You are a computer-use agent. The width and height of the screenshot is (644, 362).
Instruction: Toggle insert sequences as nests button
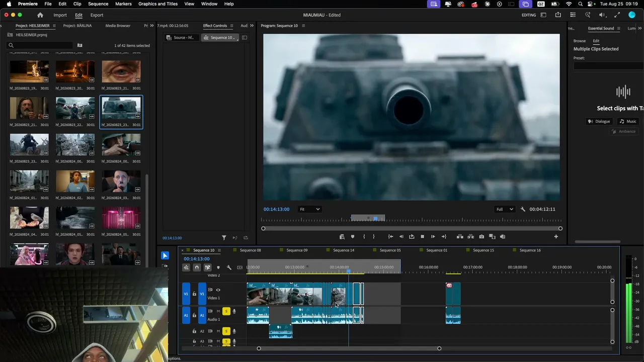click(186, 267)
